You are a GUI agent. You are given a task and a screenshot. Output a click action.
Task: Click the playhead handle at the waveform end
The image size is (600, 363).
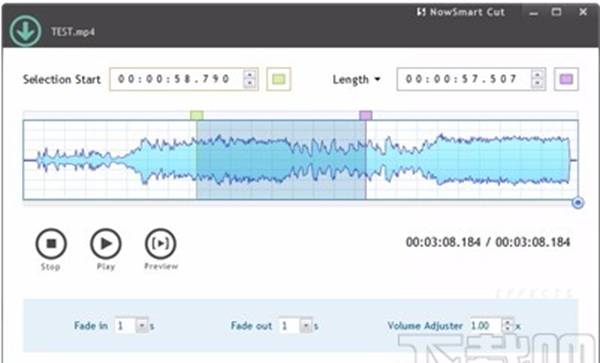click(578, 203)
